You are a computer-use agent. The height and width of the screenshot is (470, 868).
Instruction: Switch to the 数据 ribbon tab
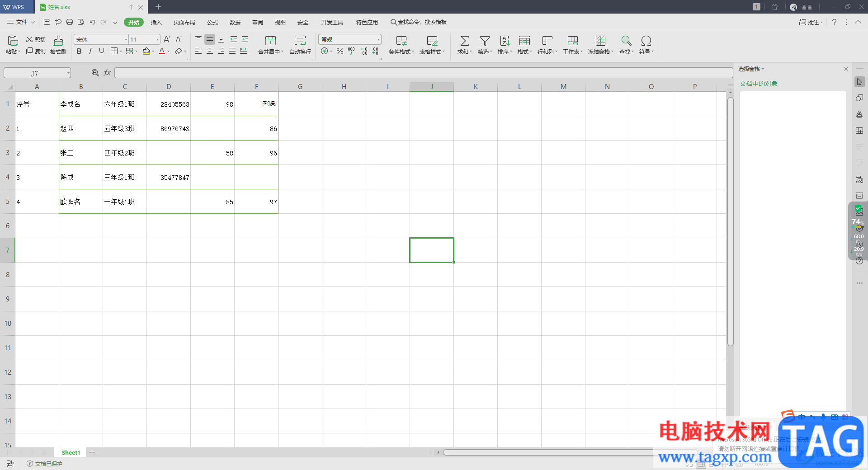235,22
